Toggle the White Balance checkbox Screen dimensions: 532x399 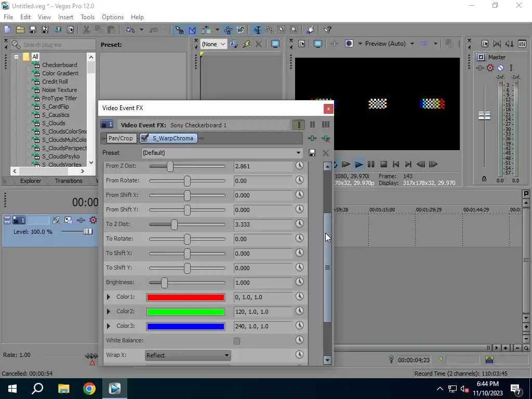click(237, 341)
